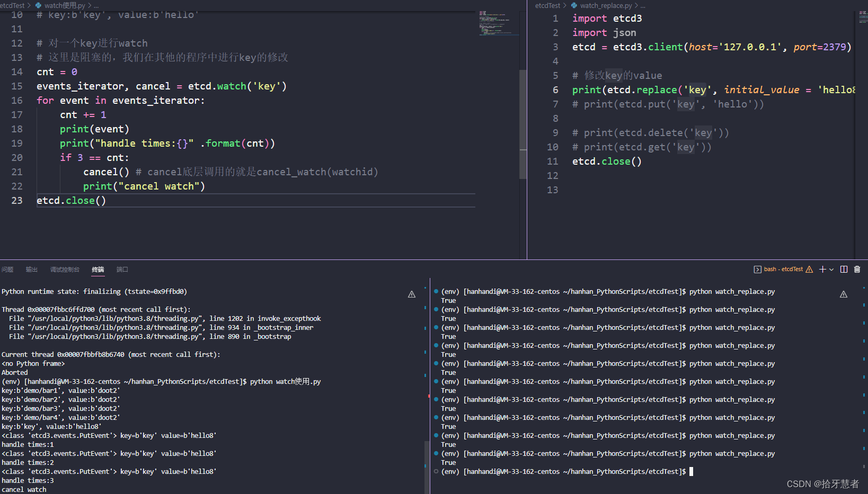Click the Python file icon beside watch_replace.py
The image size is (868, 494).
(x=574, y=5)
